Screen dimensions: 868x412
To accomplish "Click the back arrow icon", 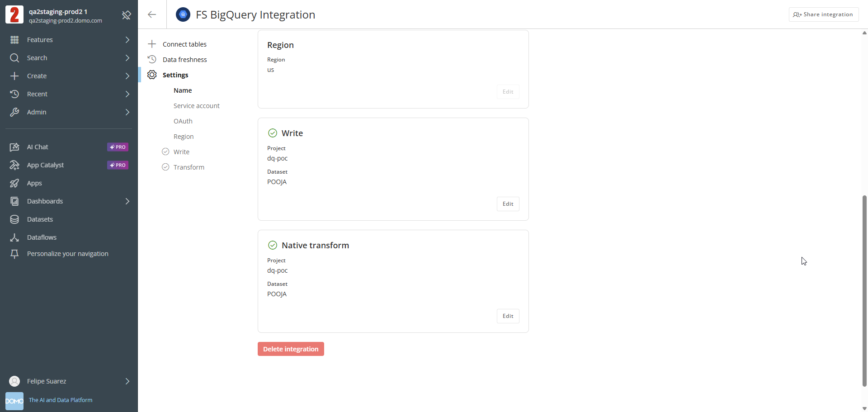I will [x=152, y=14].
